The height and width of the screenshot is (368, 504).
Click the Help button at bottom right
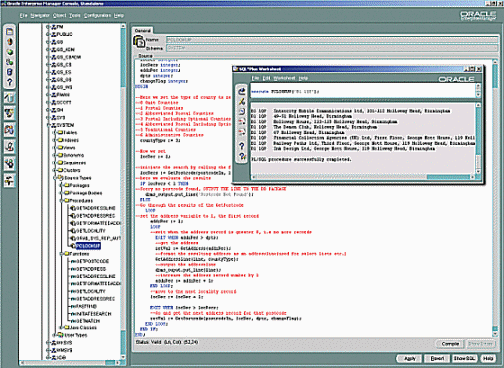tap(488, 358)
